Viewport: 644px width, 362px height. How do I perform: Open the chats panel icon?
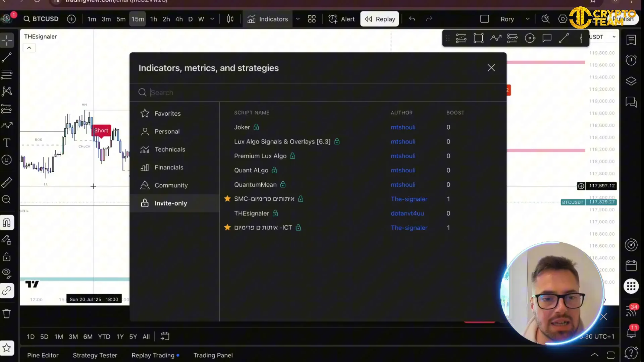click(631, 102)
